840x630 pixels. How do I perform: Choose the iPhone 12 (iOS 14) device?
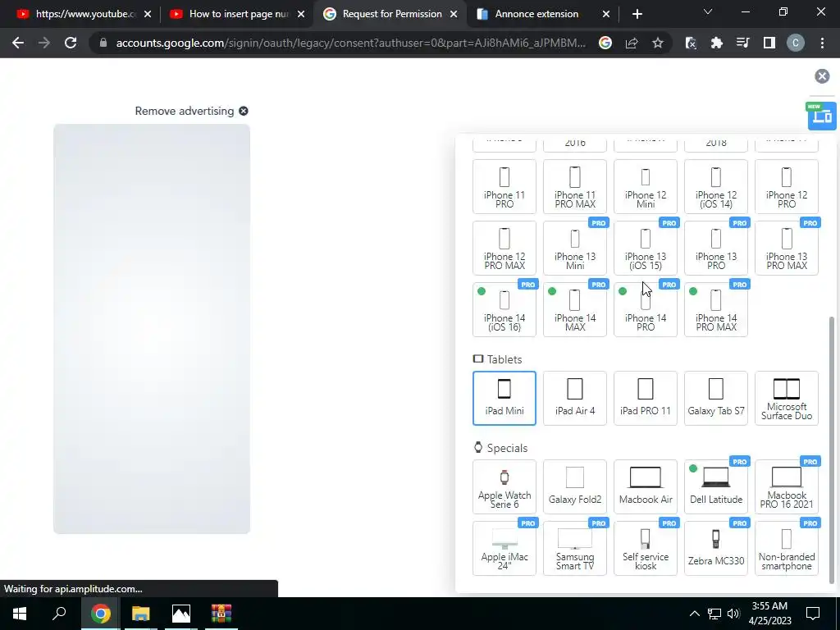tap(715, 186)
